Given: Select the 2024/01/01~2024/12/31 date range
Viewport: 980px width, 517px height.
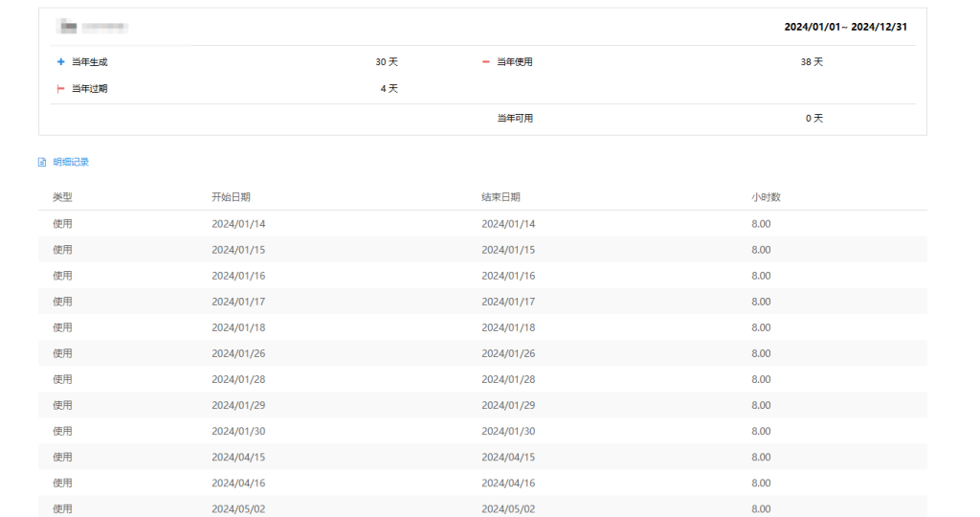Looking at the screenshot, I should [845, 27].
